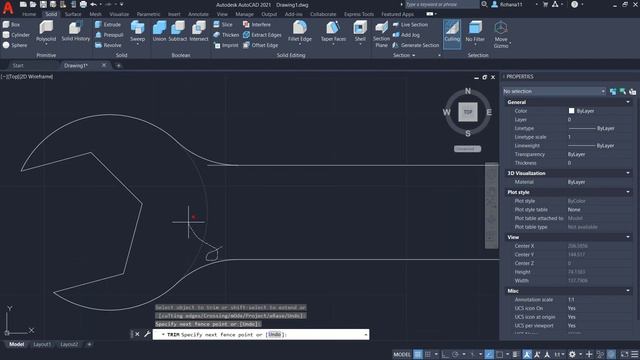Click the Undo arrow in quick access toolbar

[x=93, y=4]
